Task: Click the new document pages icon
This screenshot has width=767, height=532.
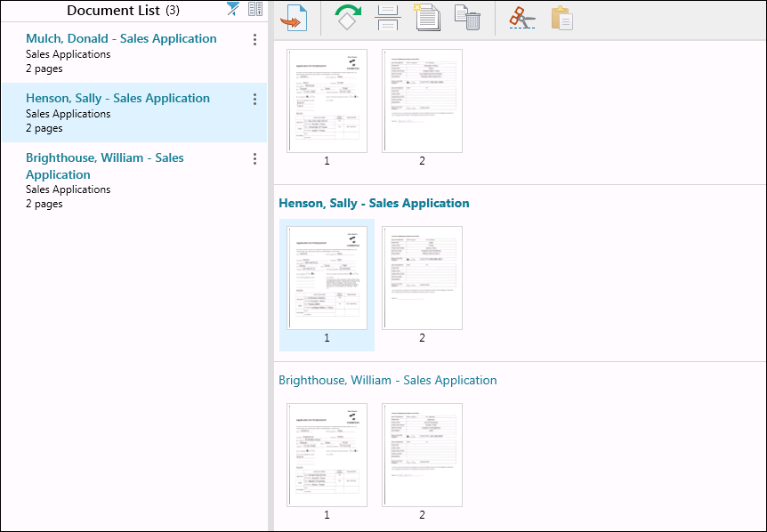Action: [x=428, y=18]
